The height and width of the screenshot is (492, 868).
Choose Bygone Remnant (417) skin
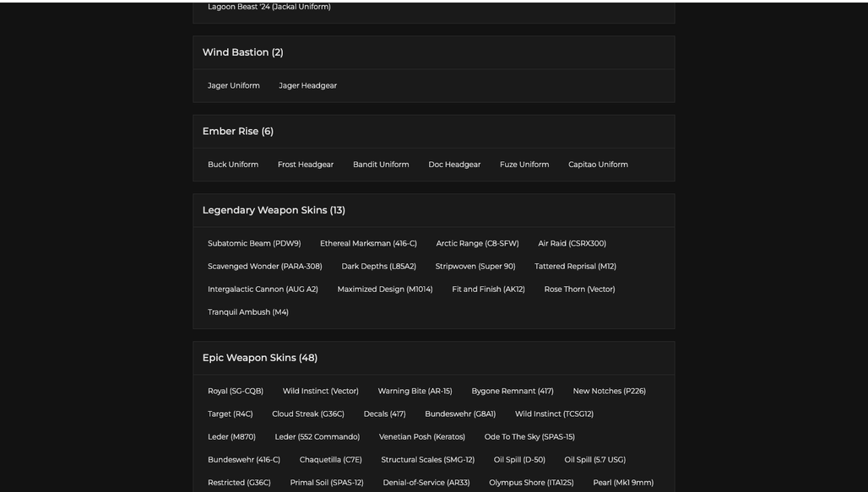513,392
